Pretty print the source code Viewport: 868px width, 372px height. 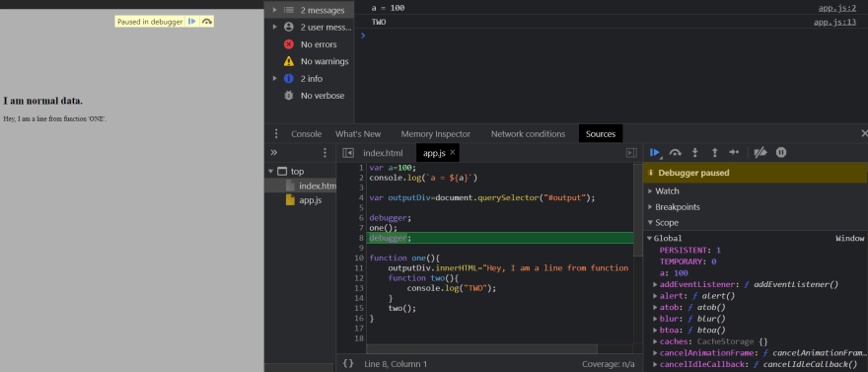[x=348, y=364]
